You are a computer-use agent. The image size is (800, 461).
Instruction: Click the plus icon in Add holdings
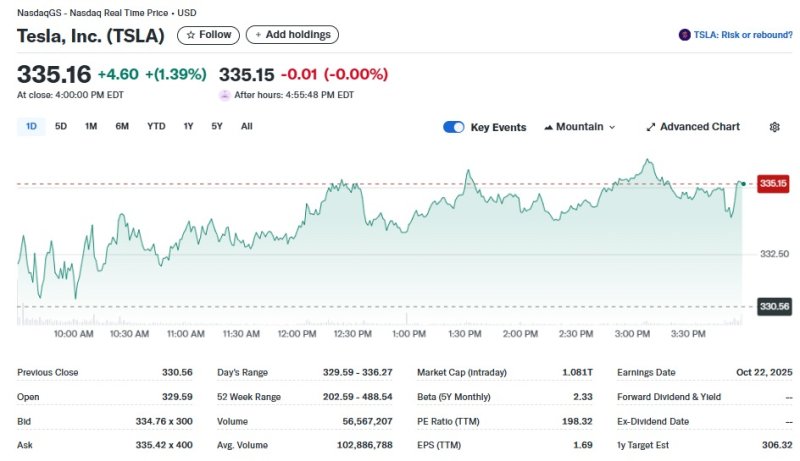(x=258, y=35)
